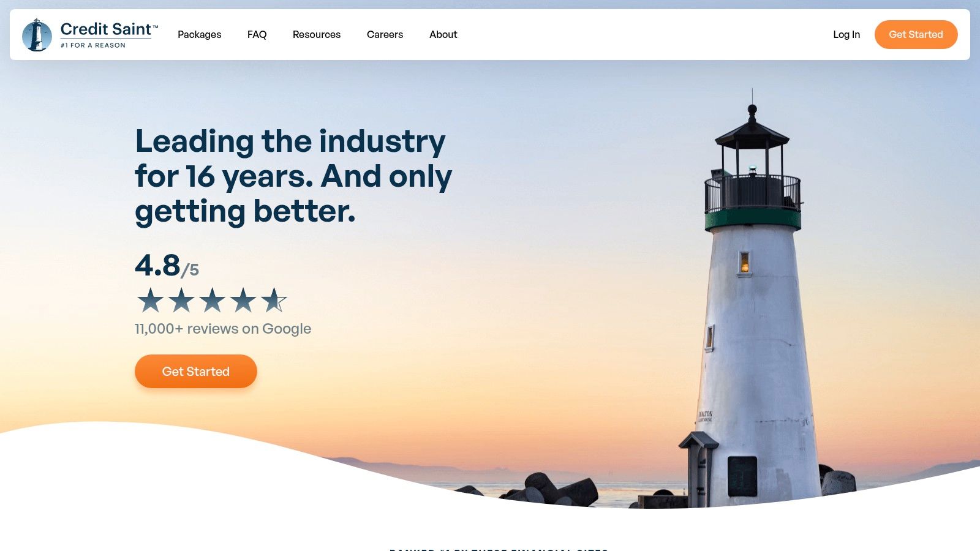Click the second rating star
980x551 pixels.
click(x=181, y=300)
